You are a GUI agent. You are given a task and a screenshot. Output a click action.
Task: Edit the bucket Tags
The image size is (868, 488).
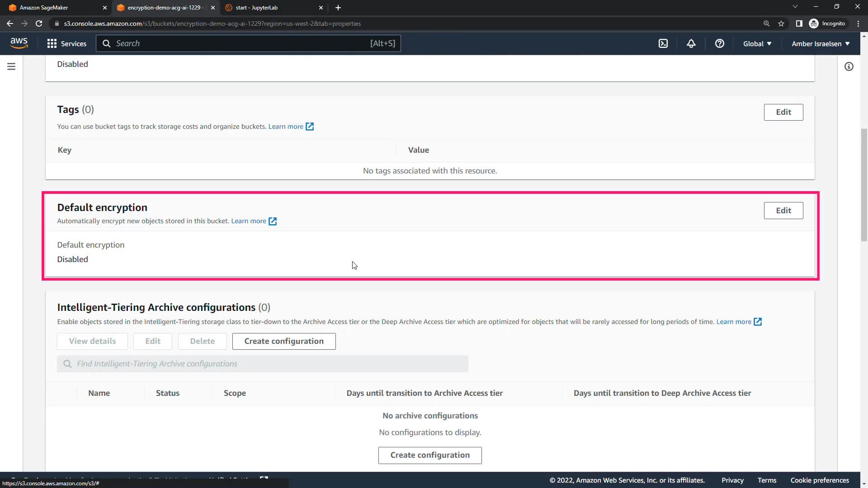click(783, 112)
